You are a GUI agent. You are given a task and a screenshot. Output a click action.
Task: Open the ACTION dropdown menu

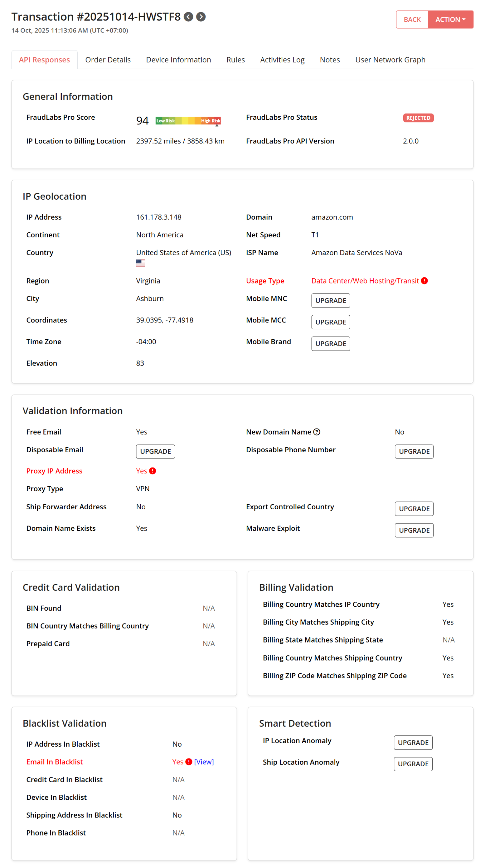point(450,19)
